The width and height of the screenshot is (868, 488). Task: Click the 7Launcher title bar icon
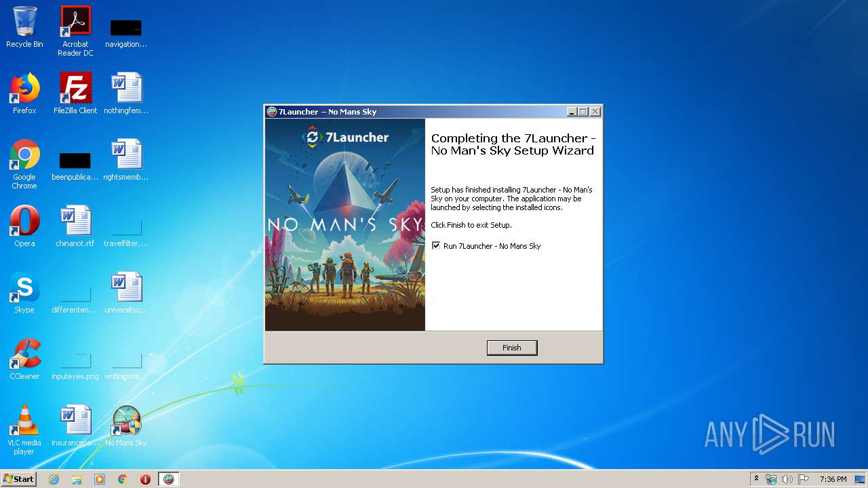(272, 112)
